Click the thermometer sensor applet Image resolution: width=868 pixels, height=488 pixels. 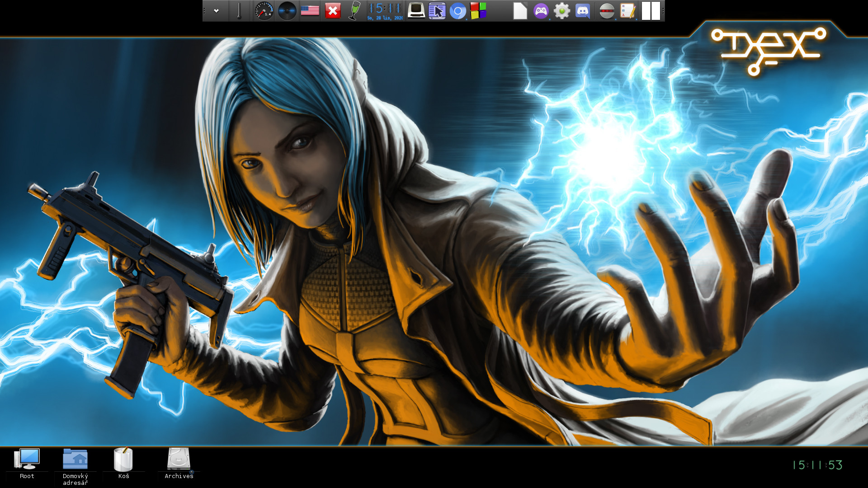point(239,11)
